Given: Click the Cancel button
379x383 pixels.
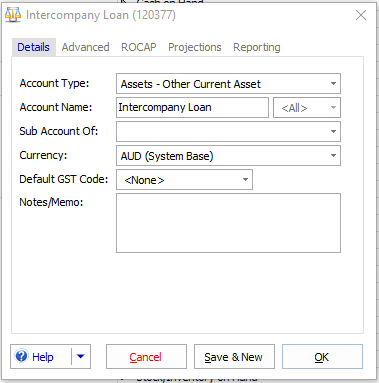Looking at the screenshot, I should coord(146,357).
